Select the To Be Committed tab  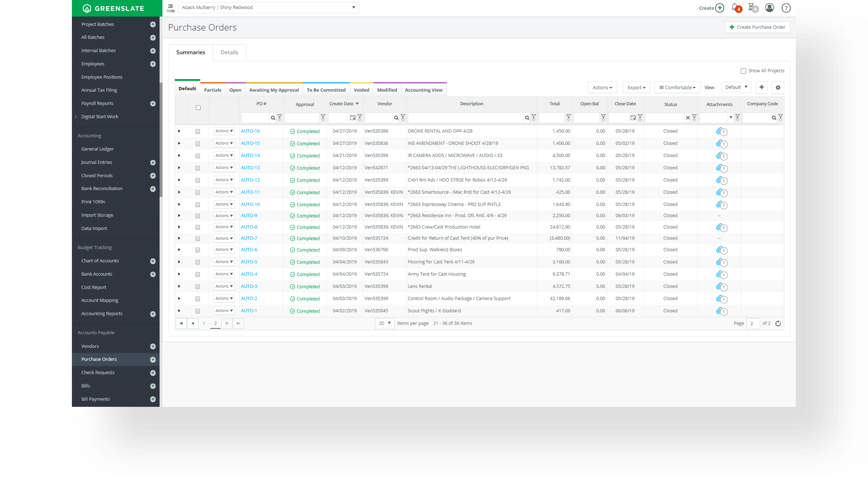point(326,90)
